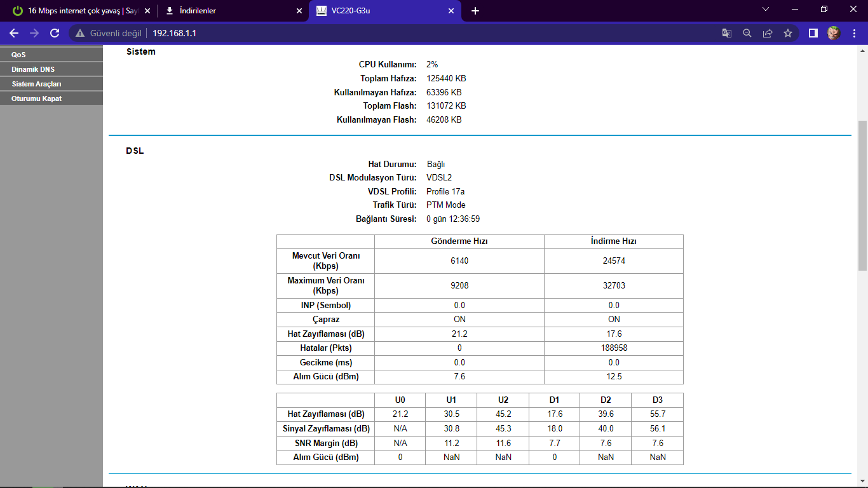Click the Mevcut Veri Oranı (Kbps) label
Screen dimensions: 868x488
326,261
